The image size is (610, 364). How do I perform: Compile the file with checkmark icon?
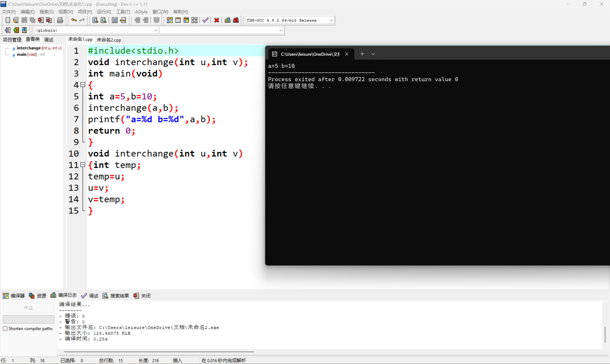[205, 20]
